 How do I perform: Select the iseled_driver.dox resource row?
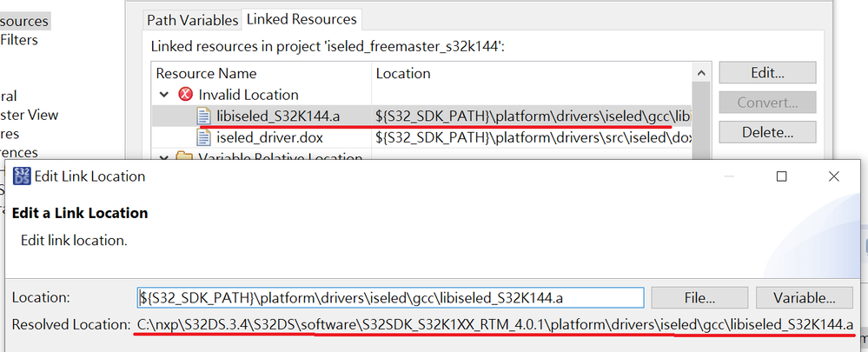pyautogui.click(x=421, y=136)
